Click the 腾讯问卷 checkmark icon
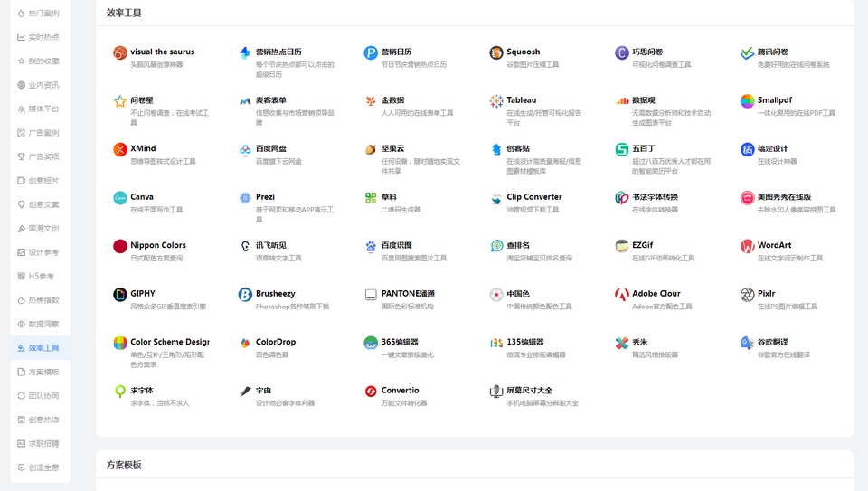 (748, 52)
